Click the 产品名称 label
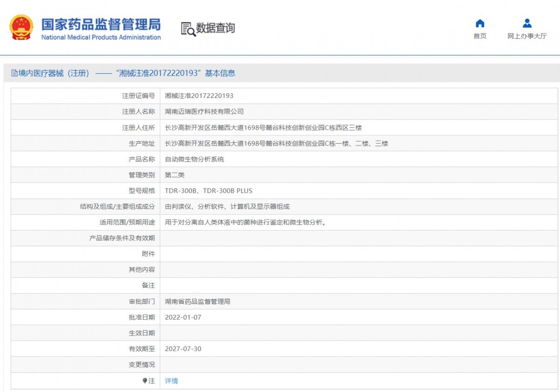560x392 pixels. pyautogui.click(x=142, y=159)
